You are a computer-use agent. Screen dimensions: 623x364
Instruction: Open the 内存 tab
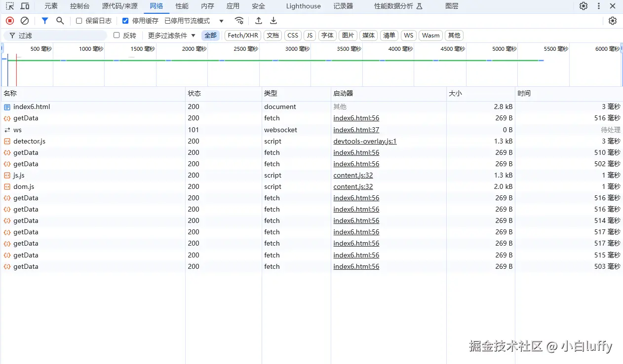click(207, 6)
